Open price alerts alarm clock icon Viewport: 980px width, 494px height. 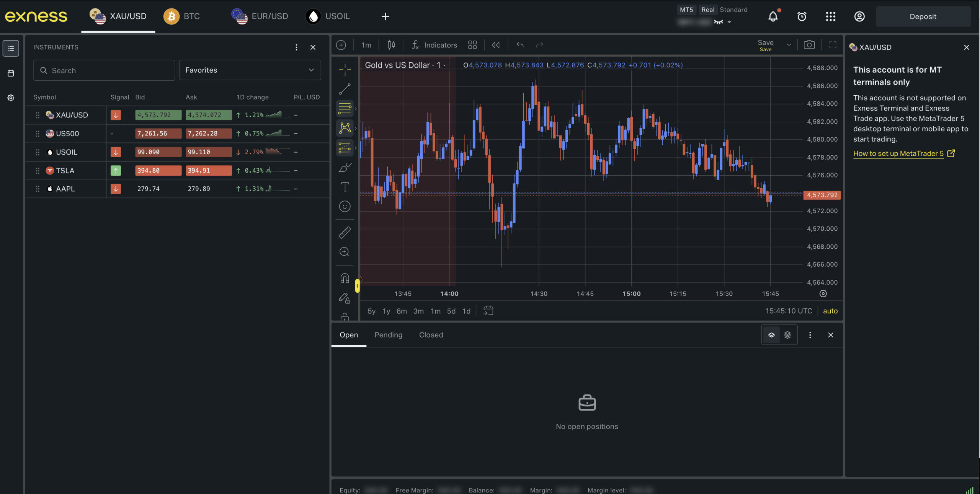(802, 16)
